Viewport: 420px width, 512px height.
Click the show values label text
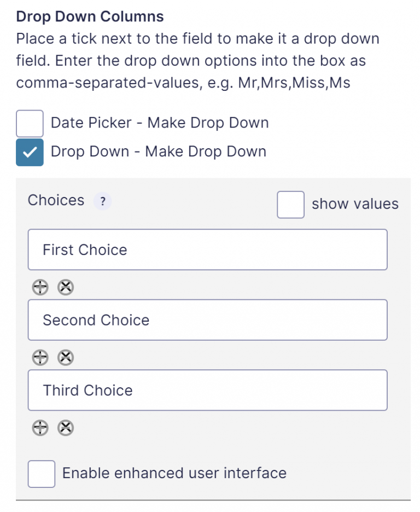[x=355, y=204]
